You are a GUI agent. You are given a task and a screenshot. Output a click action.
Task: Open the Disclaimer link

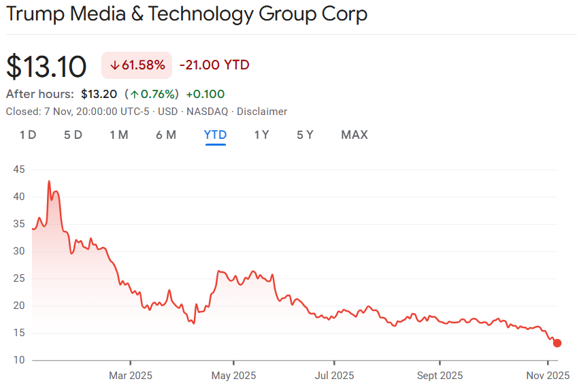tap(262, 111)
